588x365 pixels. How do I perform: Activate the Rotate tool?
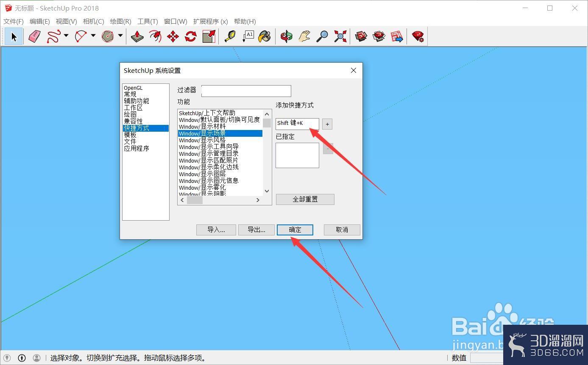point(191,36)
